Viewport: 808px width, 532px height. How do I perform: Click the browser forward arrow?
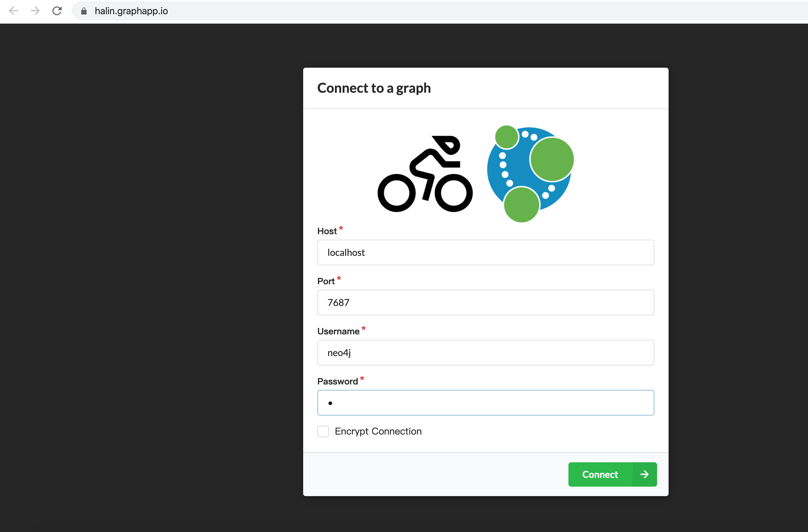35,11
